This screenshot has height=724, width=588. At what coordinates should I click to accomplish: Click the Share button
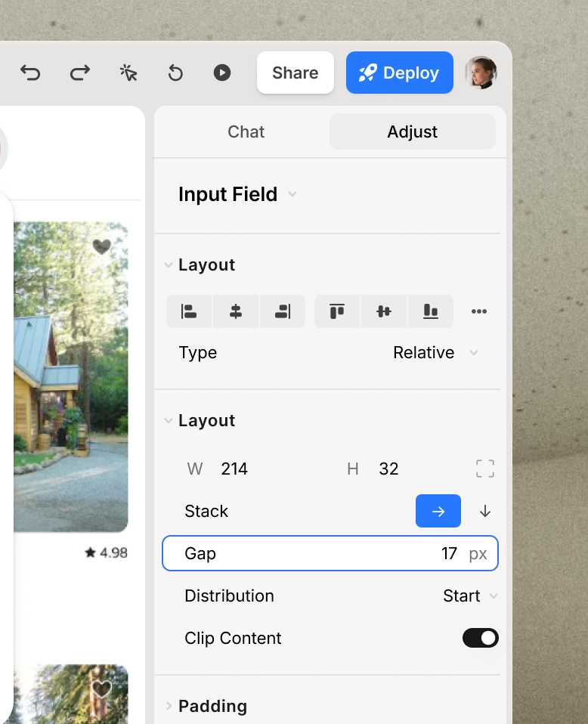(295, 73)
